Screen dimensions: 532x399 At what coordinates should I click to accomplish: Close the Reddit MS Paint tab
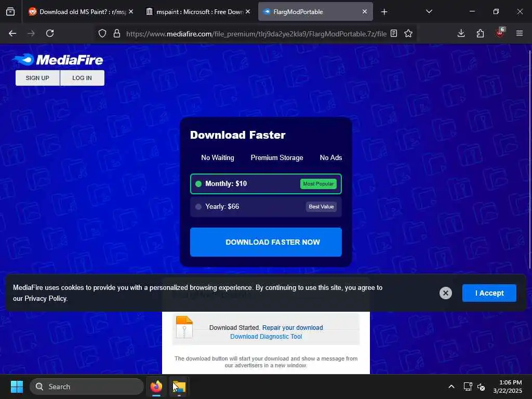(131, 11)
